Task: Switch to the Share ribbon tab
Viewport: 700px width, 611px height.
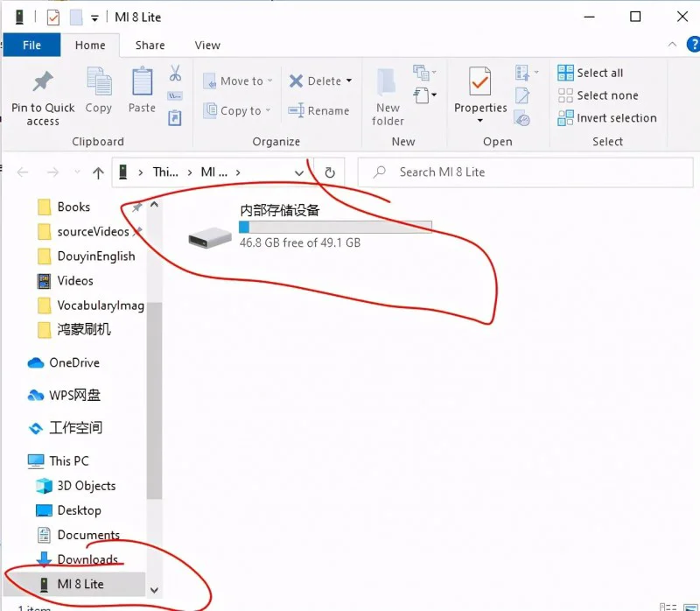Action: pyautogui.click(x=150, y=46)
